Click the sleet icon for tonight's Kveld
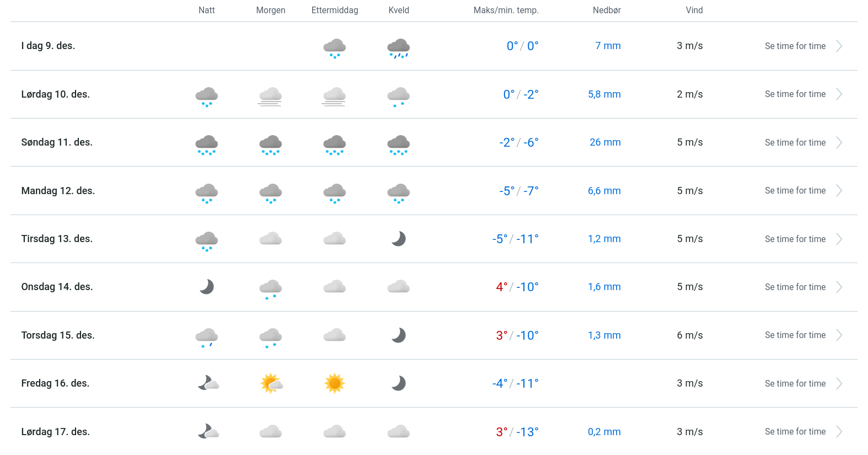Viewport: 868px width, 455px height. 398,48
